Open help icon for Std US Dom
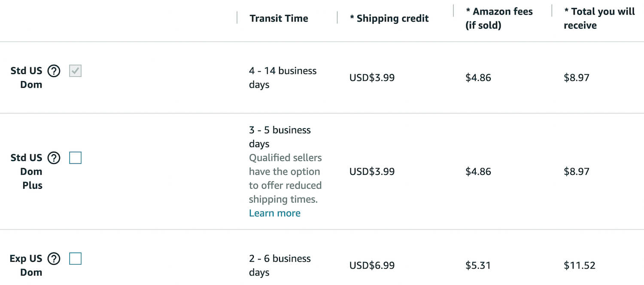644x285 pixels. pyautogui.click(x=54, y=71)
